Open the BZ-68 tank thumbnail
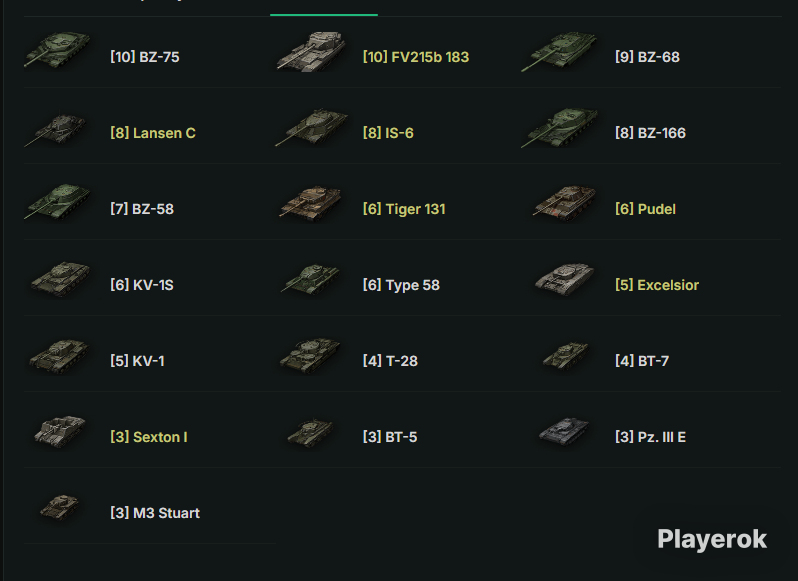The width and height of the screenshot is (798, 581). click(x=559, y=51)
